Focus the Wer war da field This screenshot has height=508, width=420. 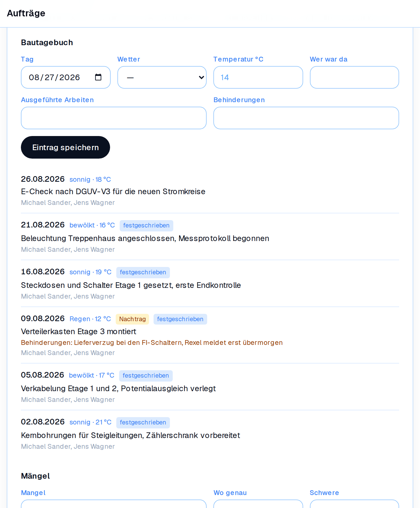(355, 77)
